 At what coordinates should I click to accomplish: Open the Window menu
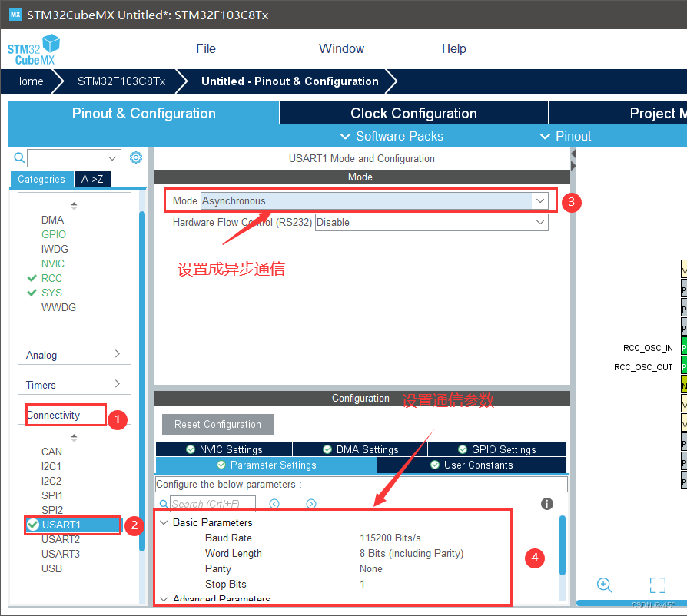tap(341, 48)
